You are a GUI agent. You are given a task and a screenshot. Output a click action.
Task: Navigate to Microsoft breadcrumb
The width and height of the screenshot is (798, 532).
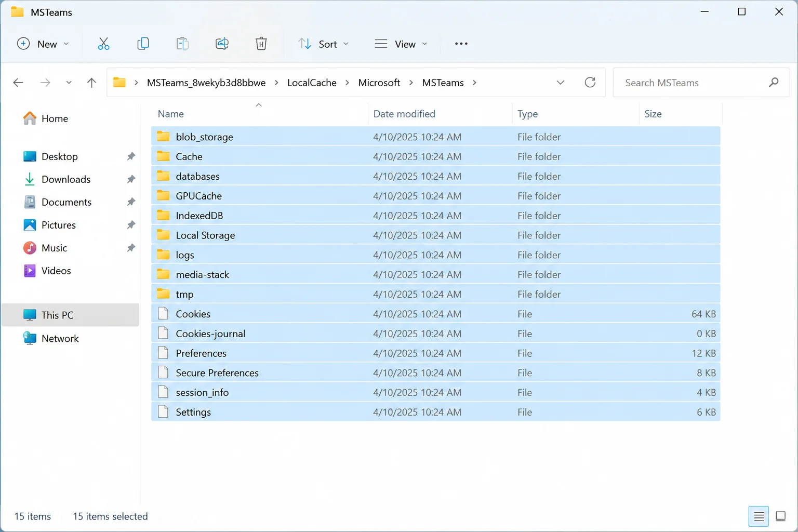pos(379,83)
